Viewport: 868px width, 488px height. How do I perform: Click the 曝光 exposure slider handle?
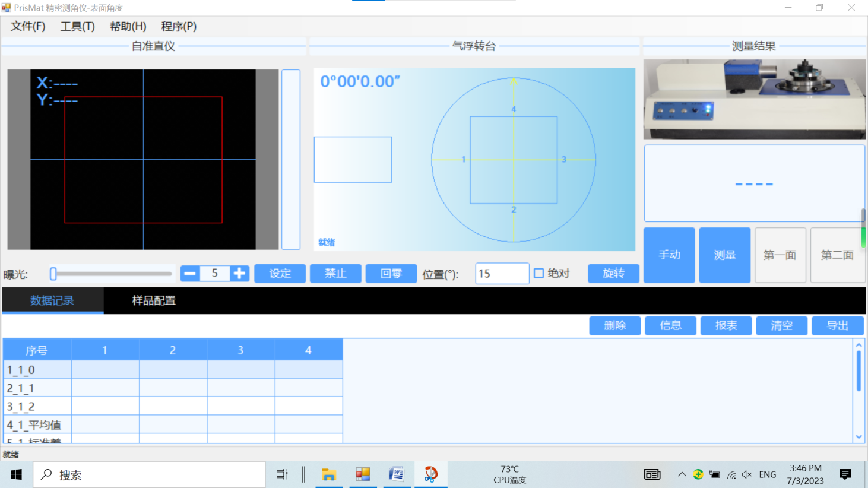(53, 274)
